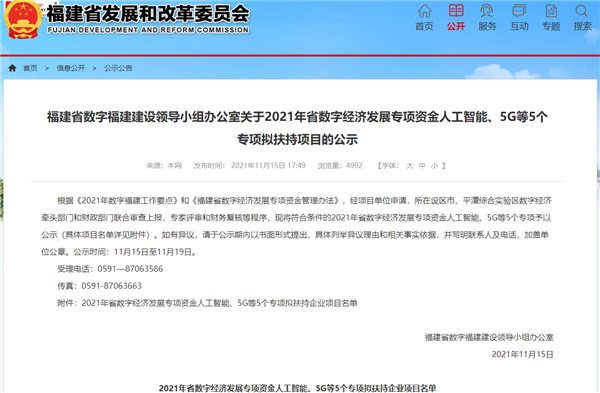Follow the 首页 breadcrumb link
600x393 pixels.
[x=30, y=68]
